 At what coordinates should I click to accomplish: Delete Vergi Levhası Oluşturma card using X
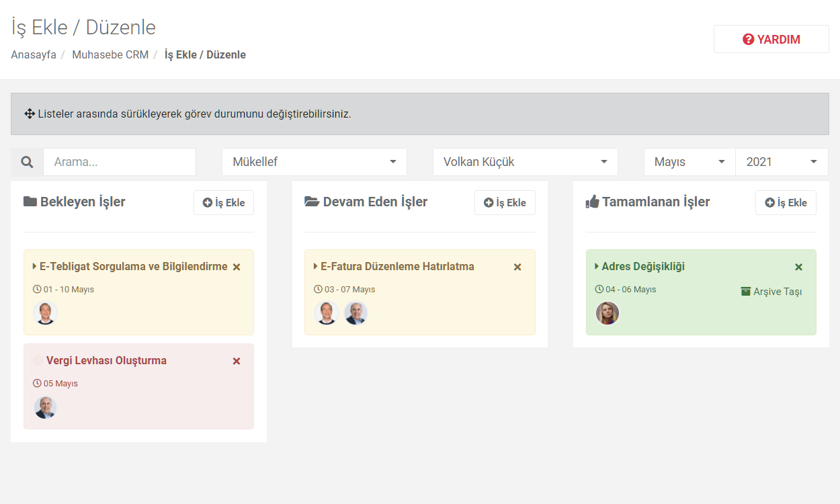pyautogui.click(x=237, y=361)
